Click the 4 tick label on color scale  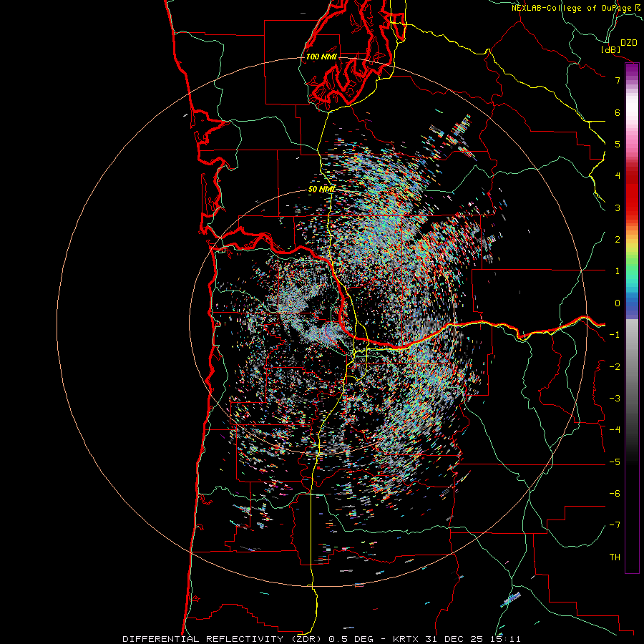click(x=618, y=176)
